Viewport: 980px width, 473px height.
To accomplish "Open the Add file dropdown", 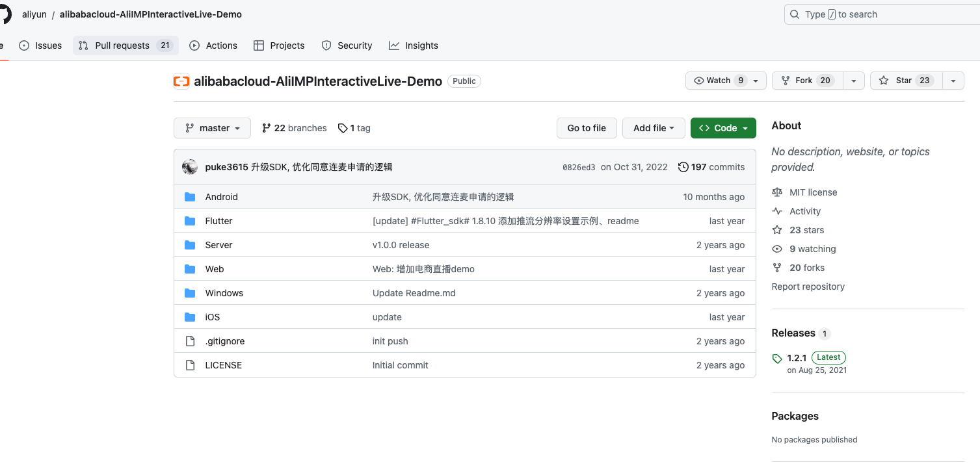I will (x=654, y=128).
